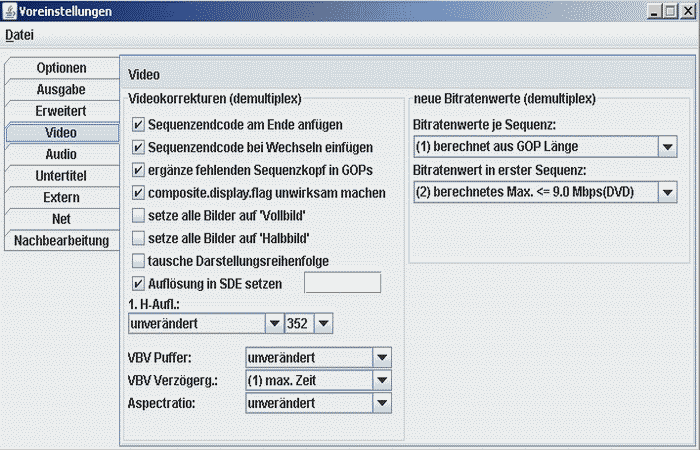Screen dimensions: 700x450
Task: Disable 'Auflösung in SDE setzen' checkbox
Action: tap(139, 284)
